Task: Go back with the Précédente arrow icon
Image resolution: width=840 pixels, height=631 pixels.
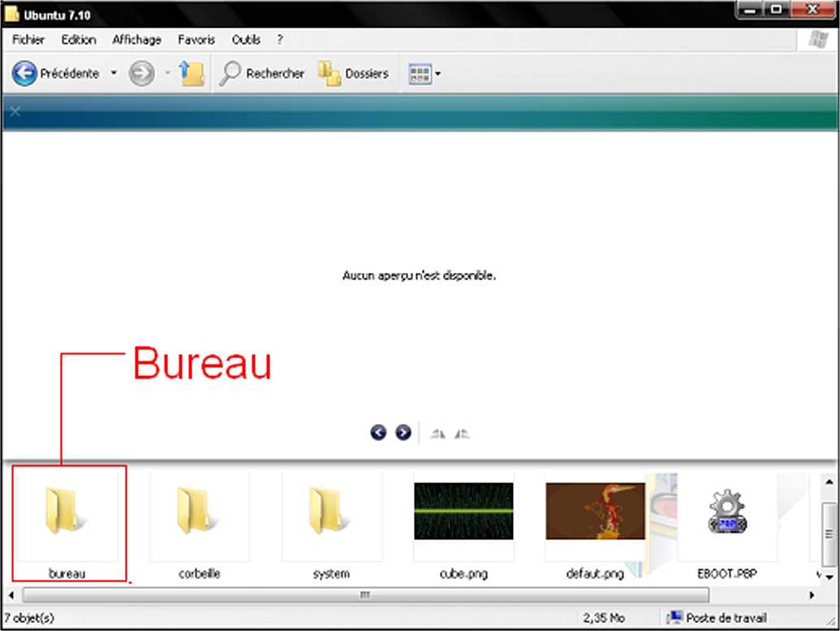Action: pyautogui.click(x=24, y=73)
